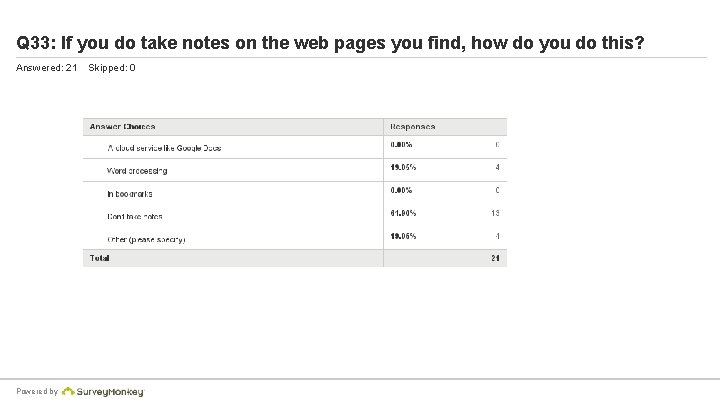
Task: Click the Q33 question title
Action: point(330,44)
